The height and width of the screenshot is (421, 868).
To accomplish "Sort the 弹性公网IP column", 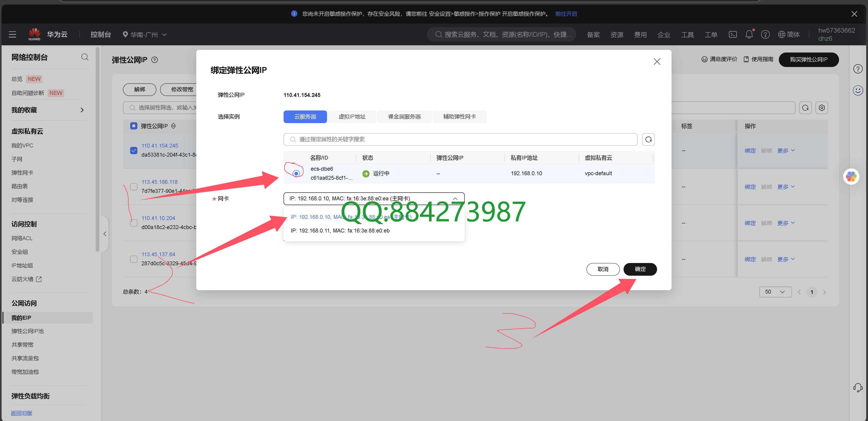I will click(x=174, y=126).
